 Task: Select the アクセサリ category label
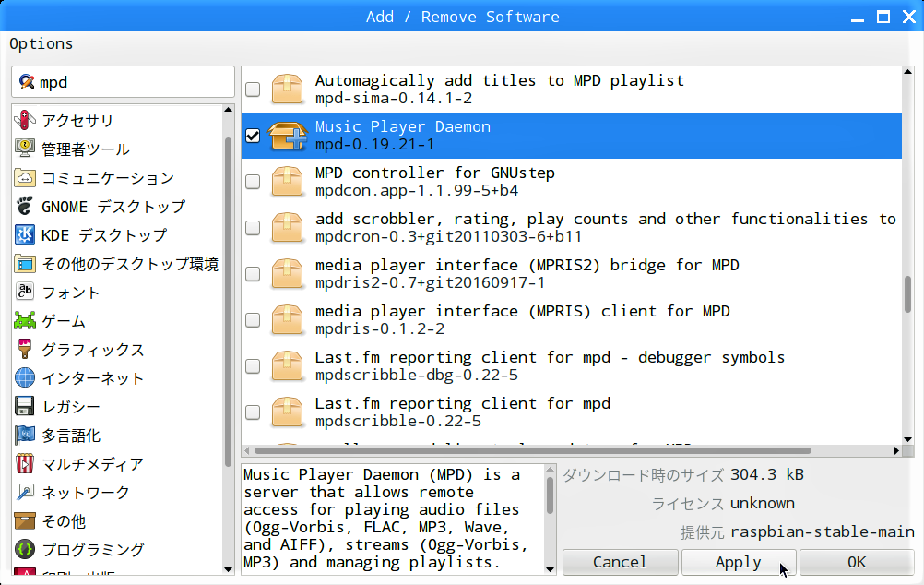point(77,120)
